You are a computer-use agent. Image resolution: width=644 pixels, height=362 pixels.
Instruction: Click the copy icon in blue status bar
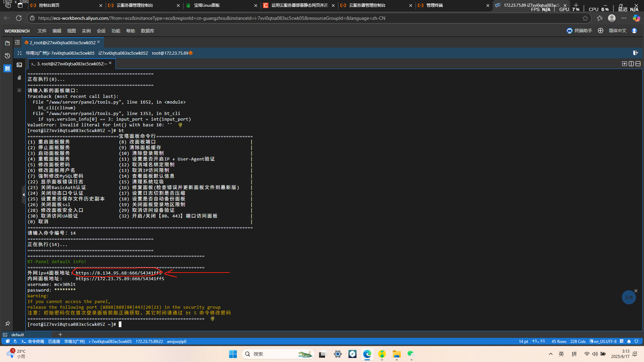(x=8, y=341)
